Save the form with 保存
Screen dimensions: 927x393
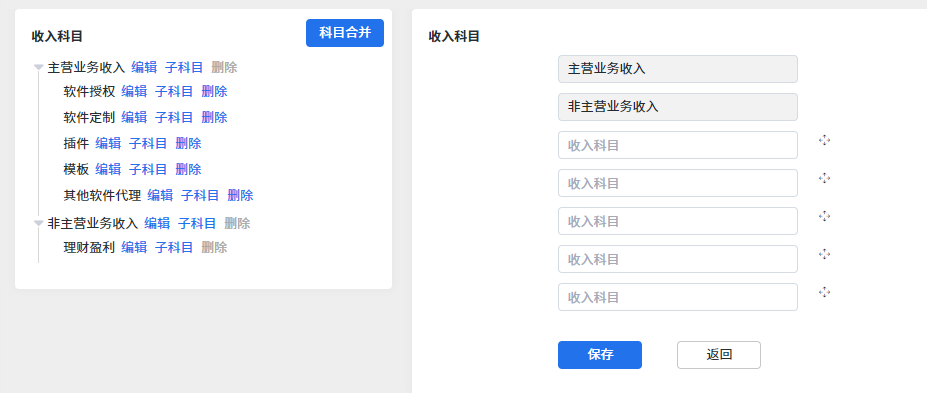[599, 355]
